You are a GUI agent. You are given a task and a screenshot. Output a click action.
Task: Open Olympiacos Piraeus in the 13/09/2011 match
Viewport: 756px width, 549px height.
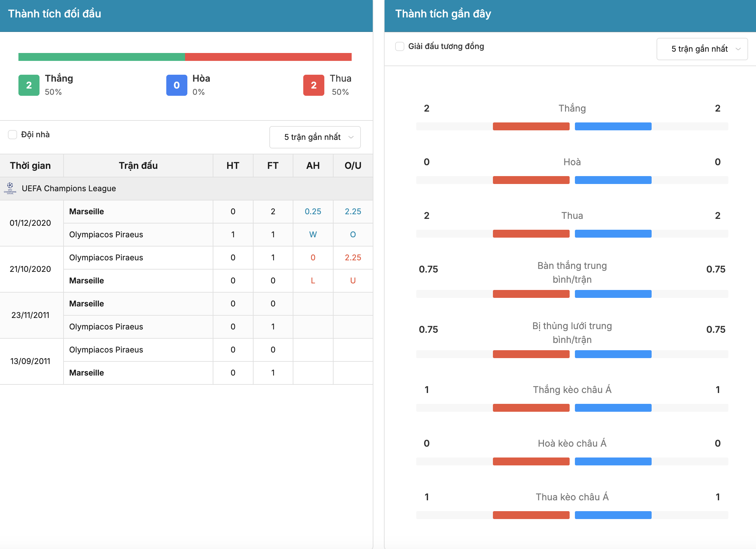(106, 350)
